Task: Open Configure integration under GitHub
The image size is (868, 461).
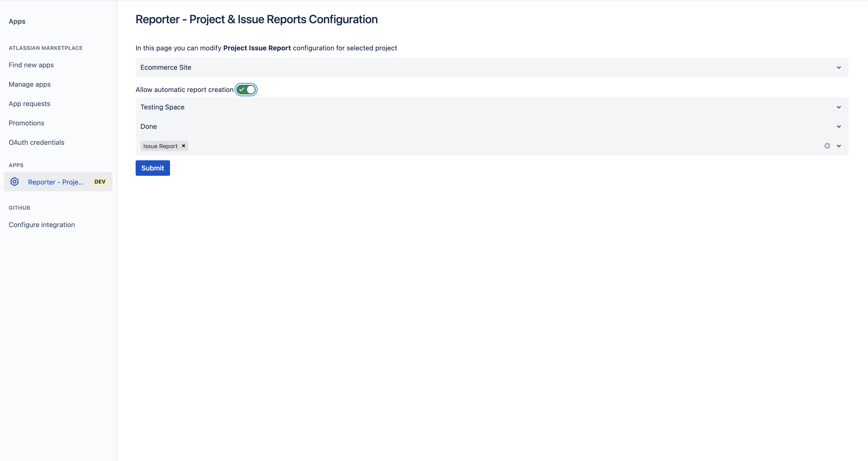Action: pyautogui.click(x=42, y=225)
